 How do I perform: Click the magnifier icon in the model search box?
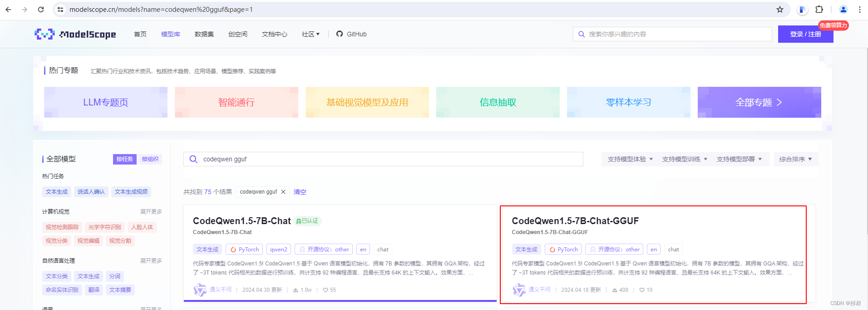click(193, 159)
